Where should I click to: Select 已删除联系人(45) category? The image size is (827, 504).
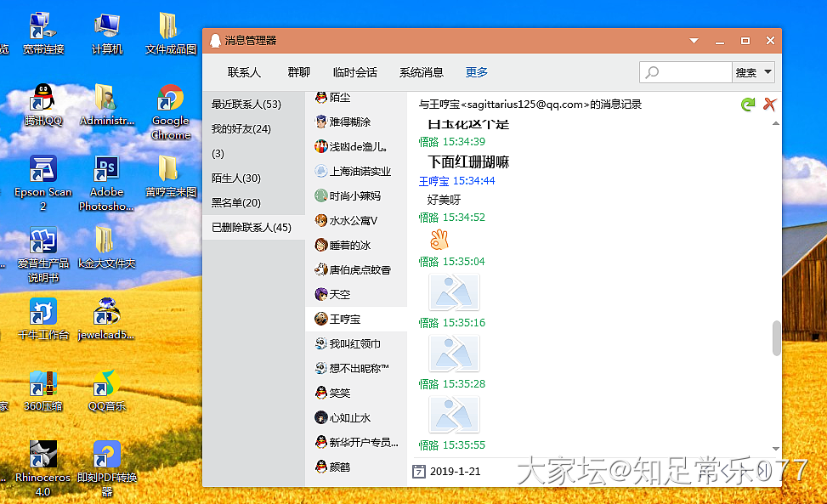252,228
